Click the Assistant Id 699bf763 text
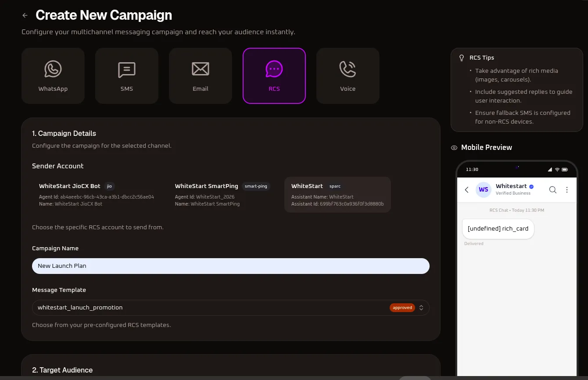Screen dimensions: 588x380 pos(337,204)
